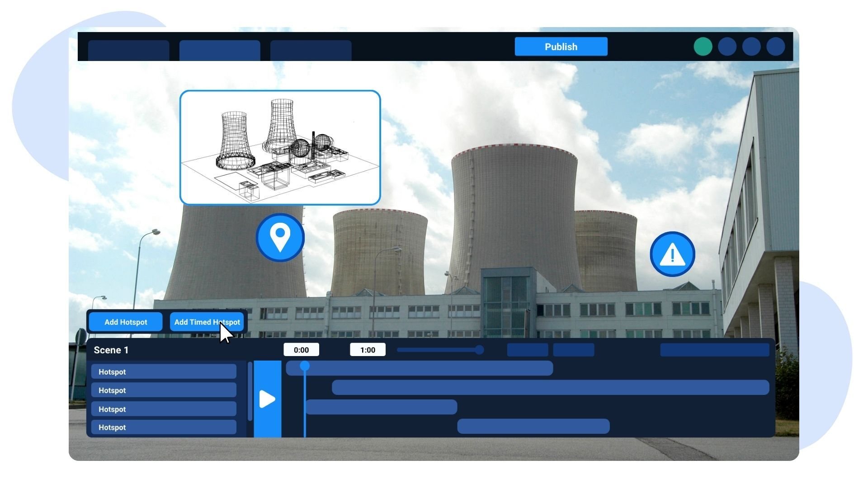Select the first Hotspot row in list

[164, 371]
